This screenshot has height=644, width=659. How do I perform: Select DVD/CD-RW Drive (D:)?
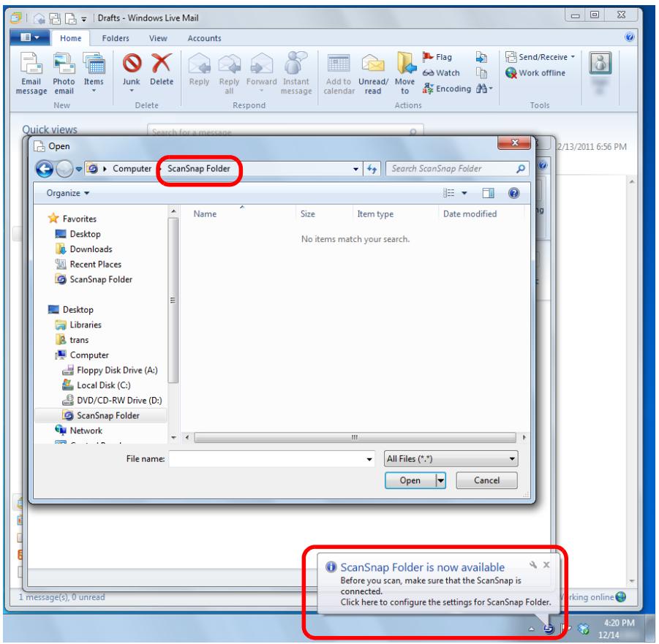point(112,401)
